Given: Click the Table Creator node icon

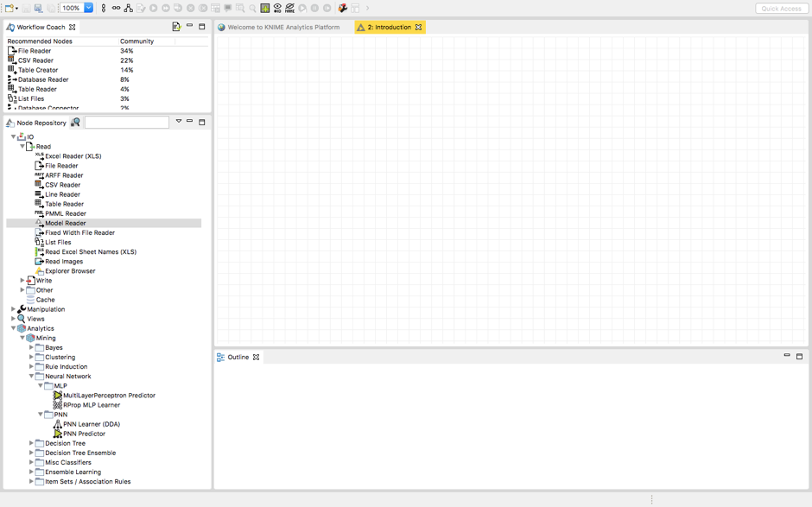Looking at the screenshot, I should pos(12,70).
